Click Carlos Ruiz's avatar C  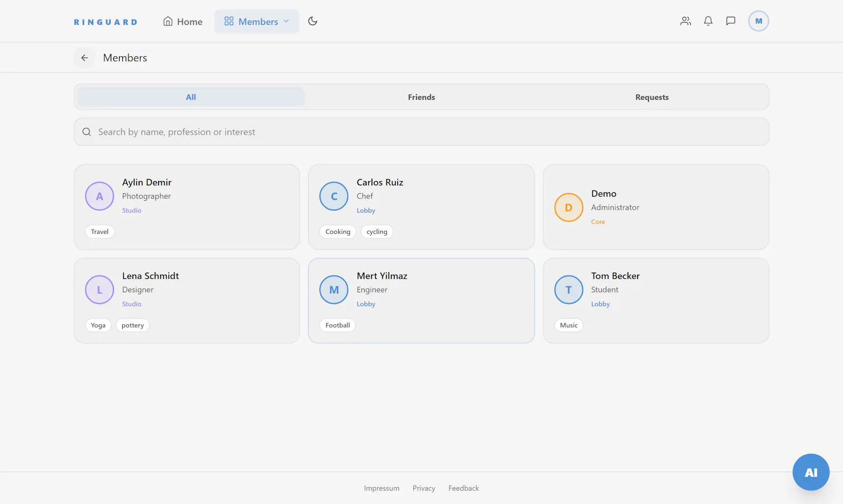pyautogui.click(x=334, y=196)
